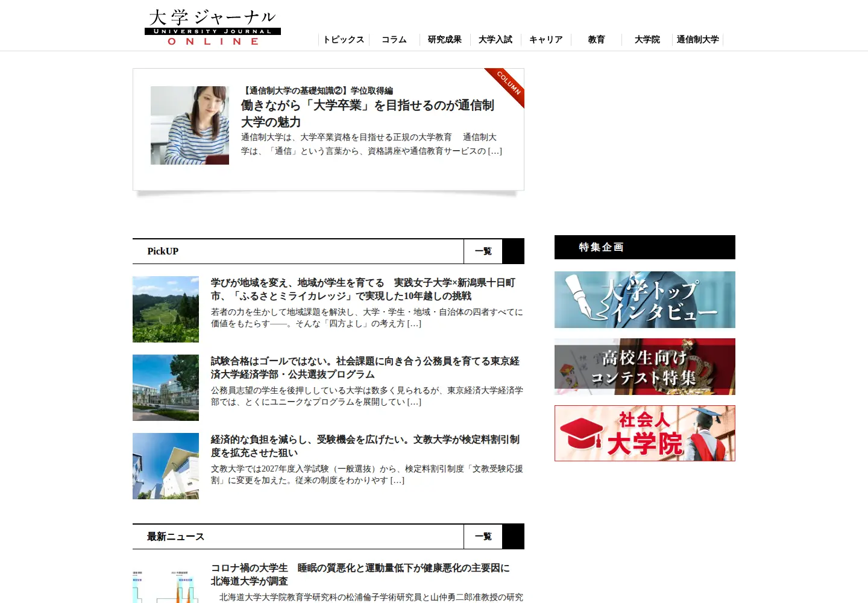Click excerpt starting 文教大学では2027年度入学試験
868x603 pixels.
(x=367, y=475)
